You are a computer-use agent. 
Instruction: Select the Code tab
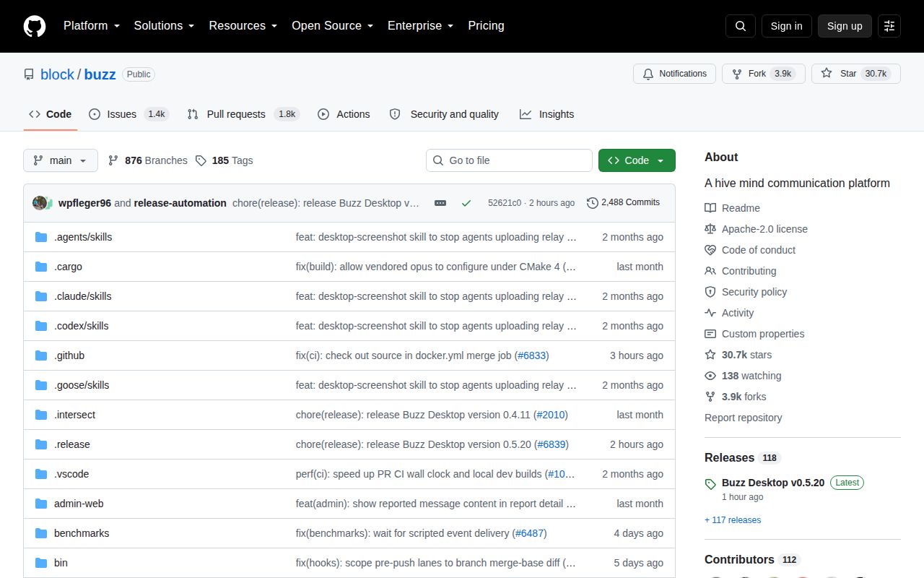[x=51, y=114]
